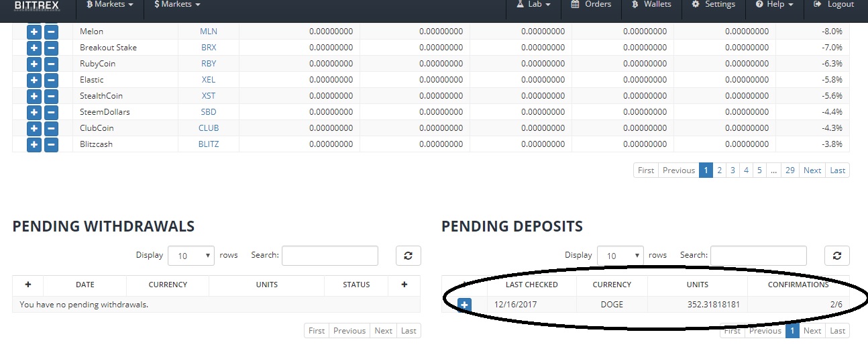
Task: Go to wallet page 5
Action: [x=759, y=170]
